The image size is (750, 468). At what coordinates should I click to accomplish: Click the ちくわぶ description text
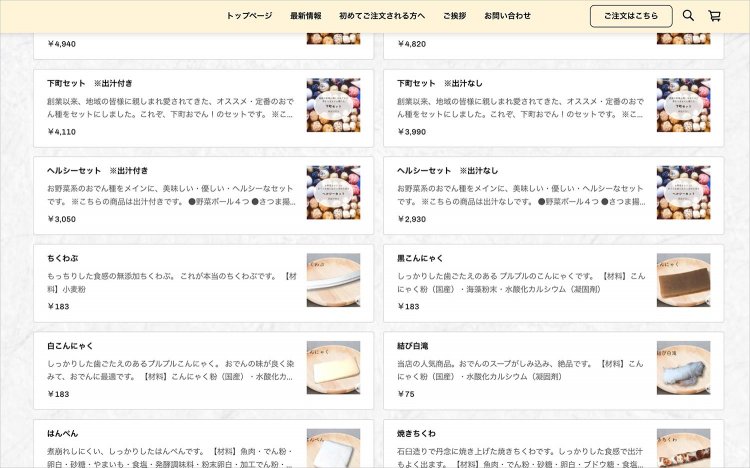(172, 283)
